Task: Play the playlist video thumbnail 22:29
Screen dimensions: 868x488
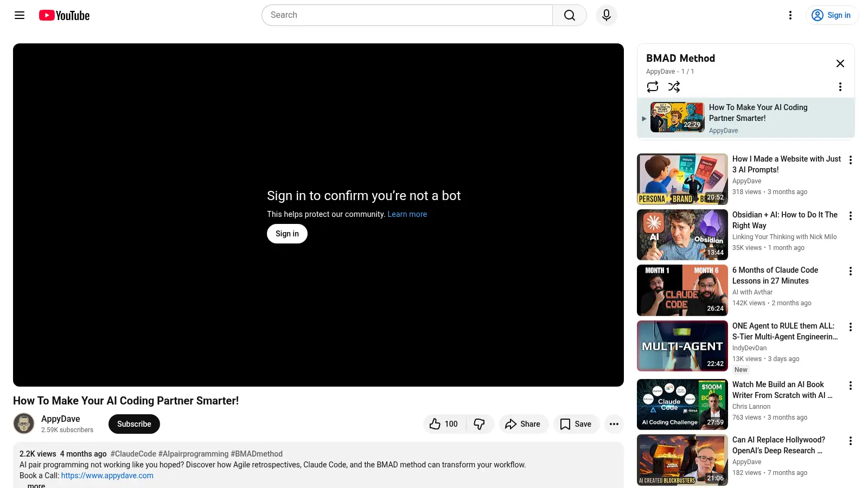Action: pos(678,117)
